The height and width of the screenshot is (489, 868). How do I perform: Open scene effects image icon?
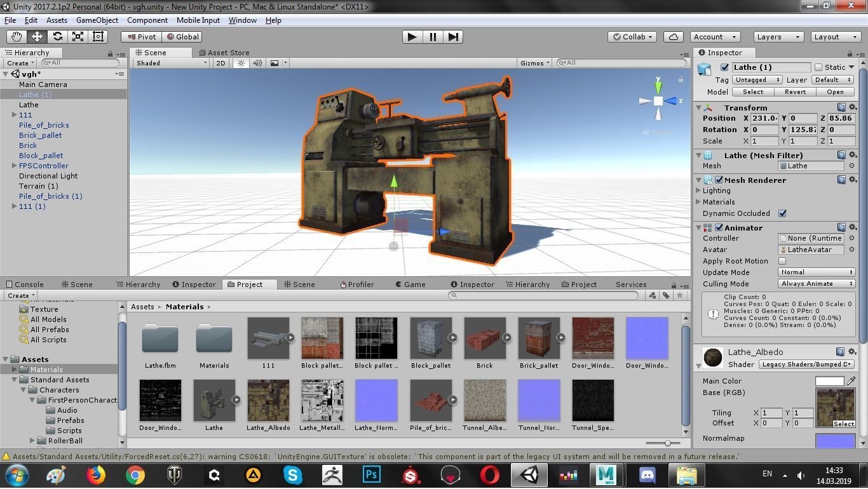pos(275,63)
